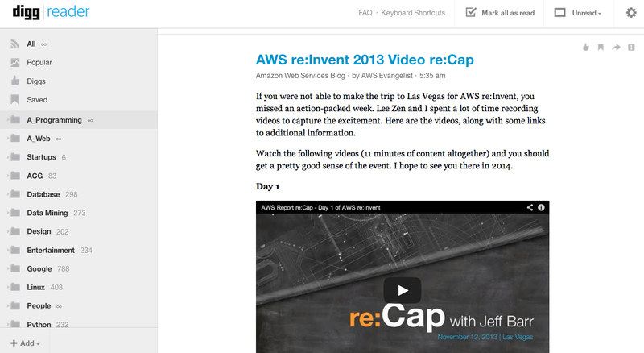Open the Saved section
This screenshot has height=353, width=644.
37,100
